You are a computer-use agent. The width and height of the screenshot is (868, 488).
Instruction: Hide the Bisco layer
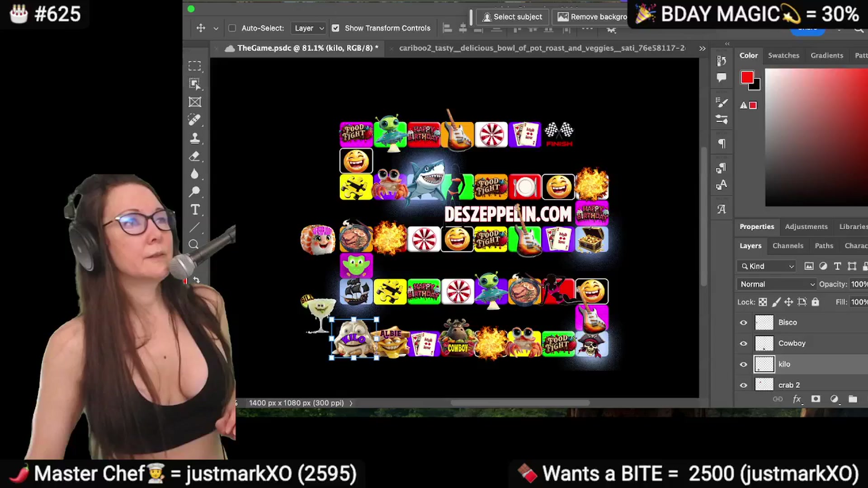point(744,323)
